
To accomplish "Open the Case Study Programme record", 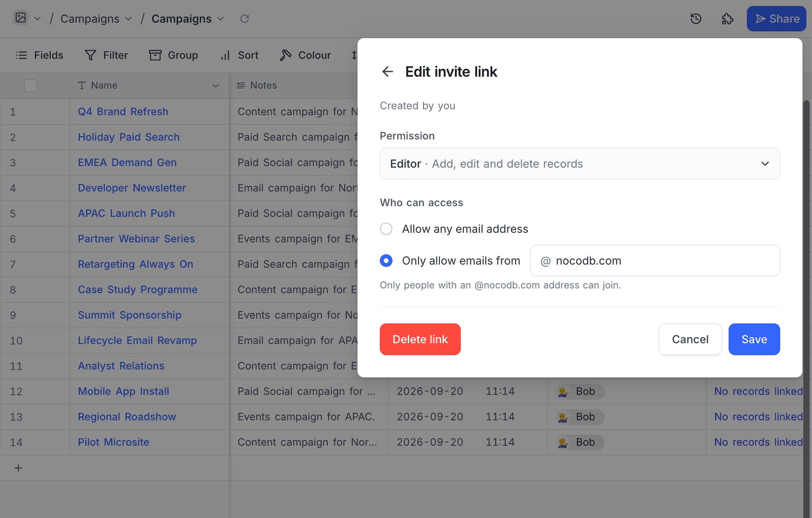I will [138, 290].
